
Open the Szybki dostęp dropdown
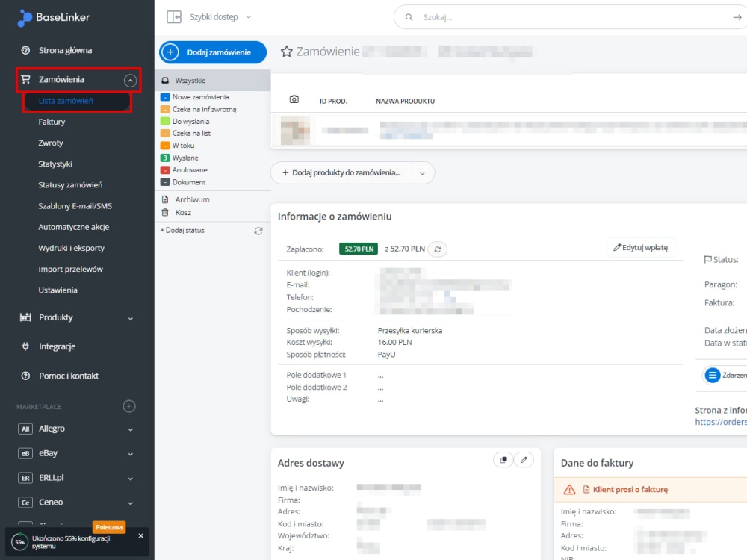coord(220,17)
